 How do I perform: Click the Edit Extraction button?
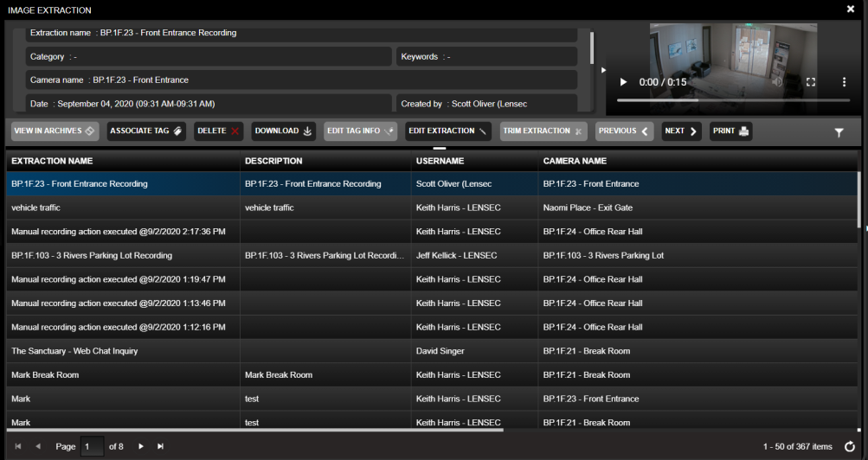(447, 131)
